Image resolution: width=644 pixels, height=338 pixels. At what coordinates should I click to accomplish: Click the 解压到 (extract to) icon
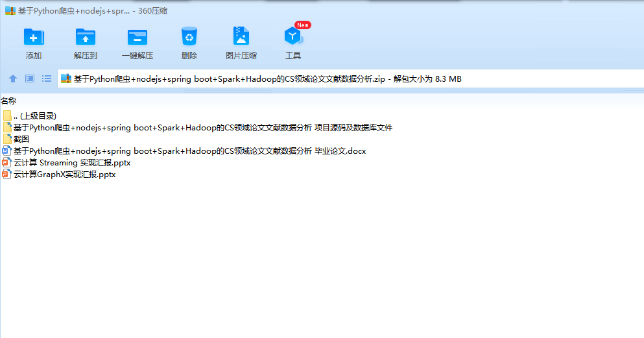pos(86,38)
